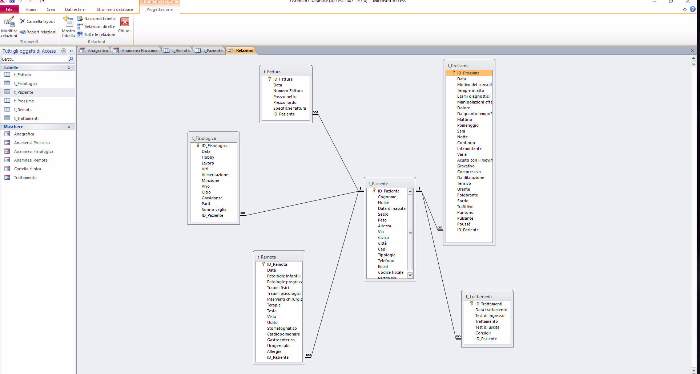Viewport: 700px width, 374px height.
Task: Switch to the Anamnesi Prossima document tab
Action: click(x=136, y=51)
